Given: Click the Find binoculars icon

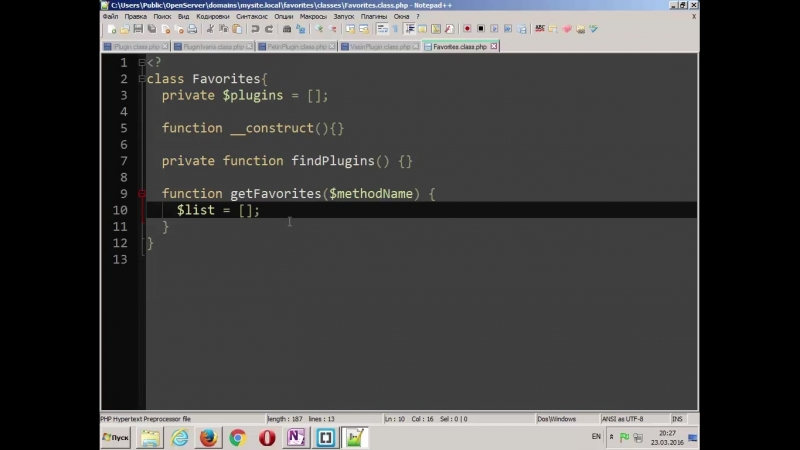Looking at the screenshot, I should click(287, 29).
